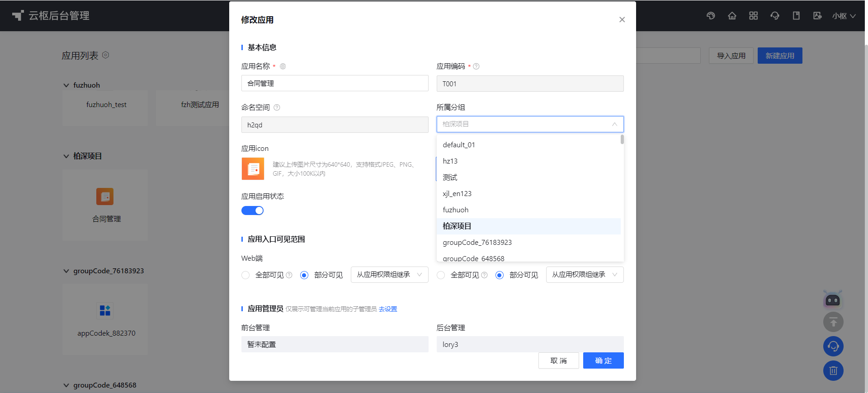The width and height of the screenshot is (868, 393).
Task: Click the headset support icon in header
Action: pyautogui.click(x=775, y=16)
